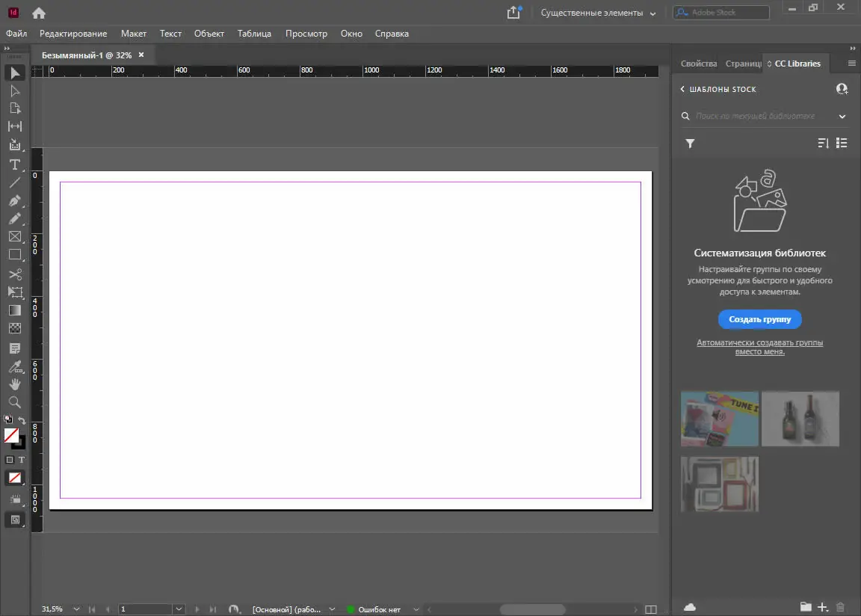Viewport: 861px width, 616px height.
Task: Activate the Hand tool
Action: [x=15, y=384]
